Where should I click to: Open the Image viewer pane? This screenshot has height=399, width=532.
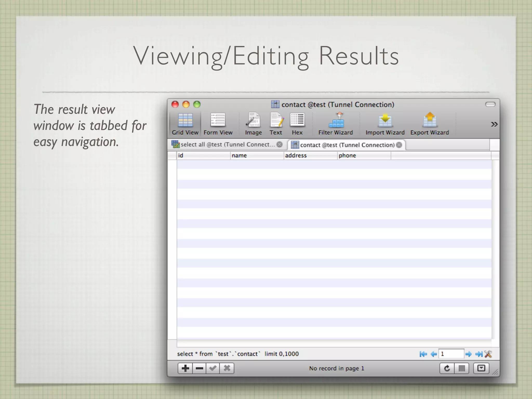[x=254, y=124]
